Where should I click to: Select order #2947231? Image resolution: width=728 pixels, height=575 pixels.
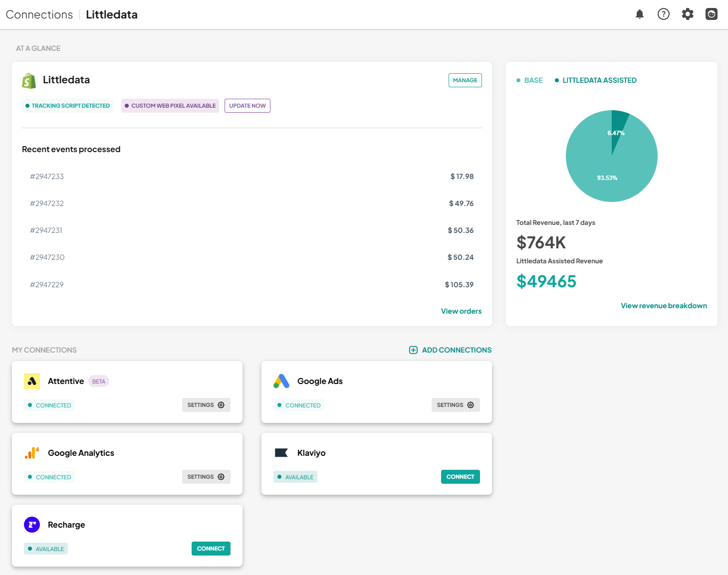tap(46, 230)
